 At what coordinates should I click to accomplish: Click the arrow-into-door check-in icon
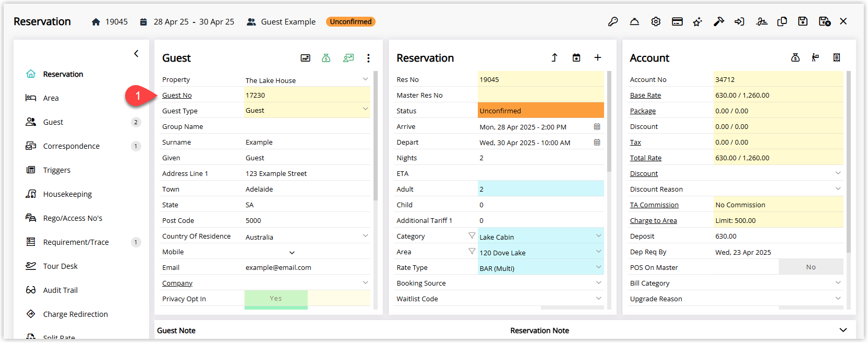point(739,21)
